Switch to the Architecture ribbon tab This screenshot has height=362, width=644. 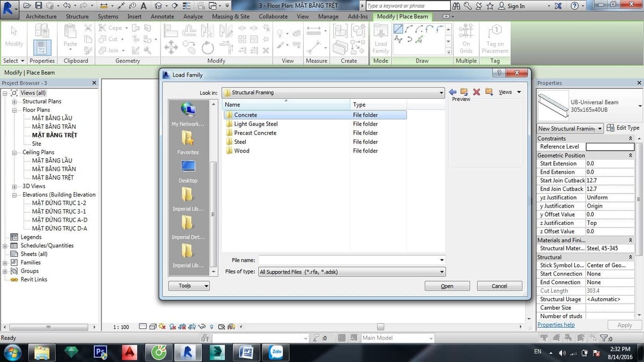[41, 17]
